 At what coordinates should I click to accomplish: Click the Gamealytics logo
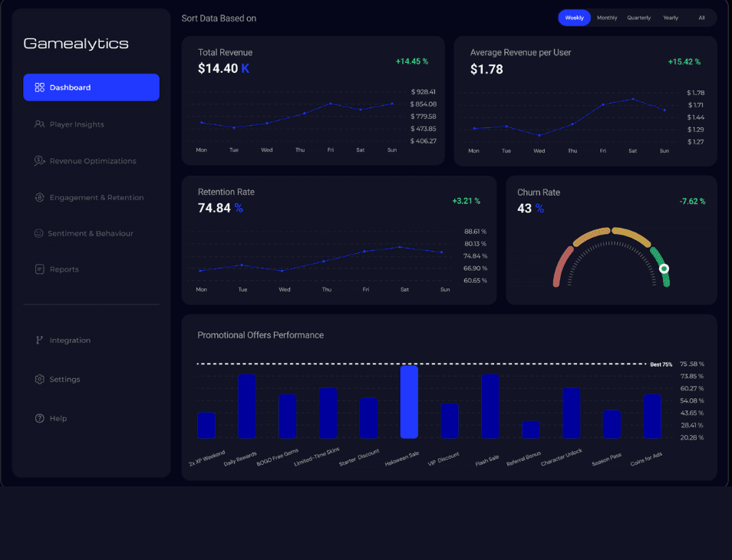76,44
